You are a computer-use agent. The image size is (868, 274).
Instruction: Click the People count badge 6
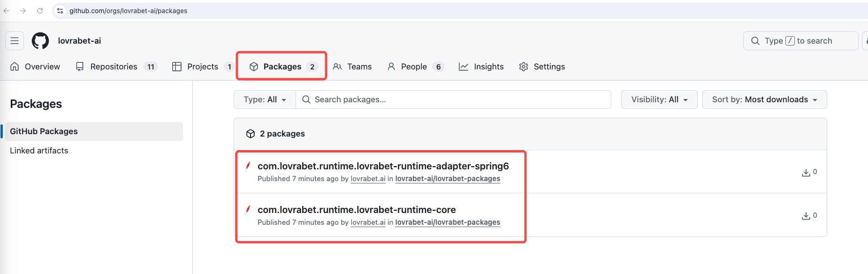click(x=438, y=67)
